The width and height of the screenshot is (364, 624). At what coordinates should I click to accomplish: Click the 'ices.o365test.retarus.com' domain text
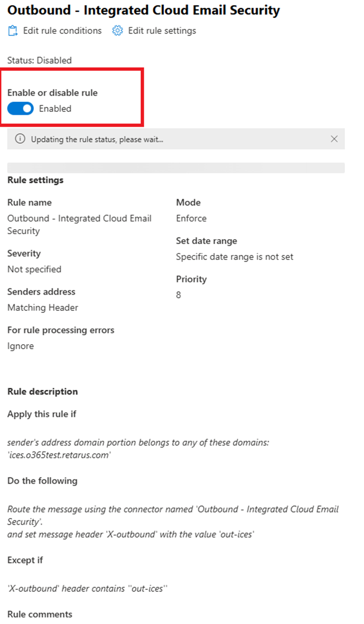[59, 455]
